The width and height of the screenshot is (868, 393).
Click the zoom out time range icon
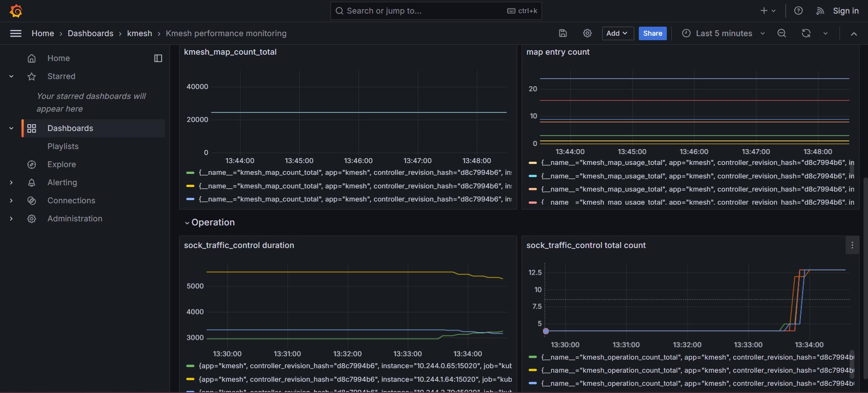pos(782,33)
